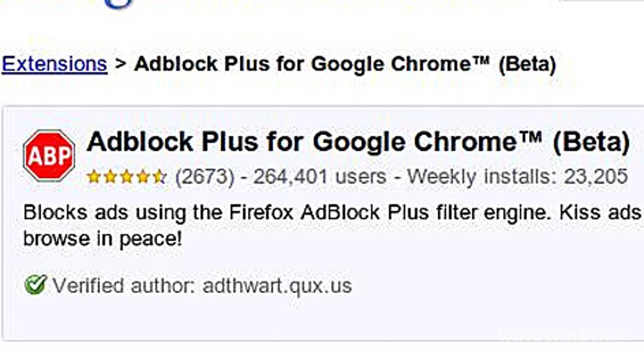Click the fifth half-filled rating star

pos(159,178)
